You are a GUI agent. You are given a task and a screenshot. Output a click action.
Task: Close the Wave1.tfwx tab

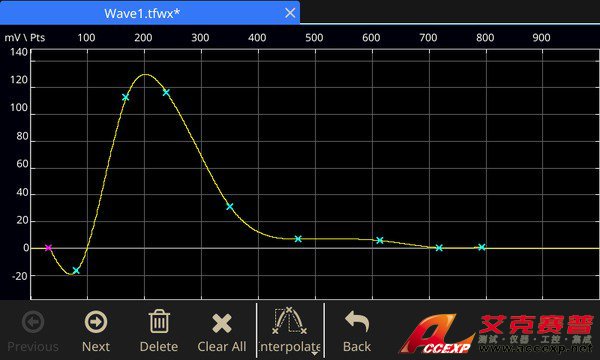click(290, 13)
